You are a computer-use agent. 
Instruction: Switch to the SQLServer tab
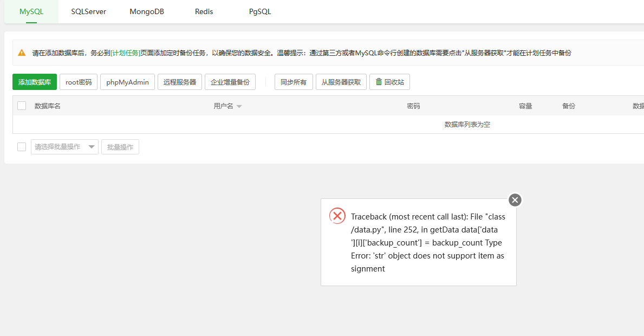pos(88,11)
